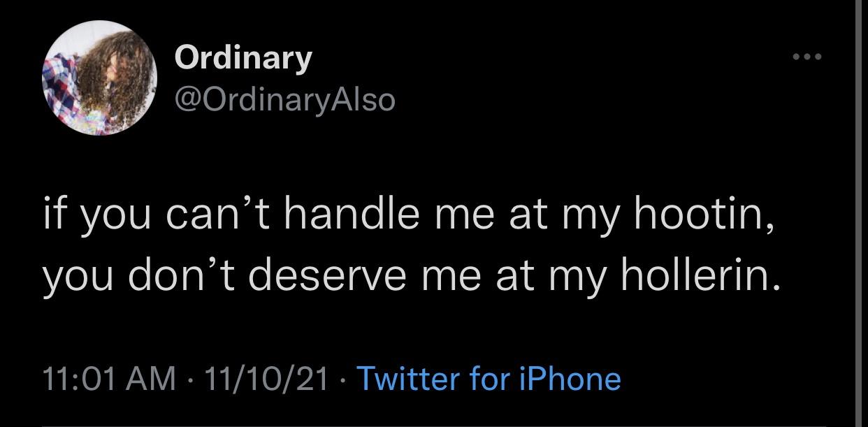Click the 11:01 AM timestamp
Viewport: 868px width, 427px height.
pyautogui.click(x=109, y=379)
